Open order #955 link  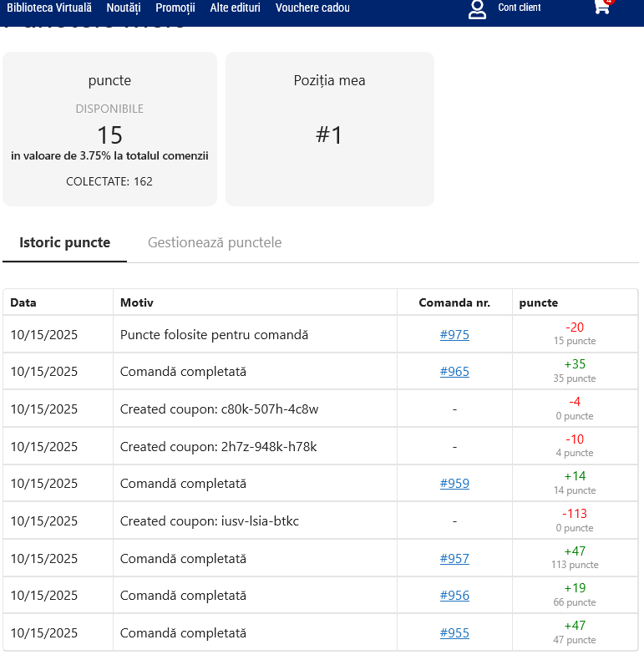(x=454, y=633)
